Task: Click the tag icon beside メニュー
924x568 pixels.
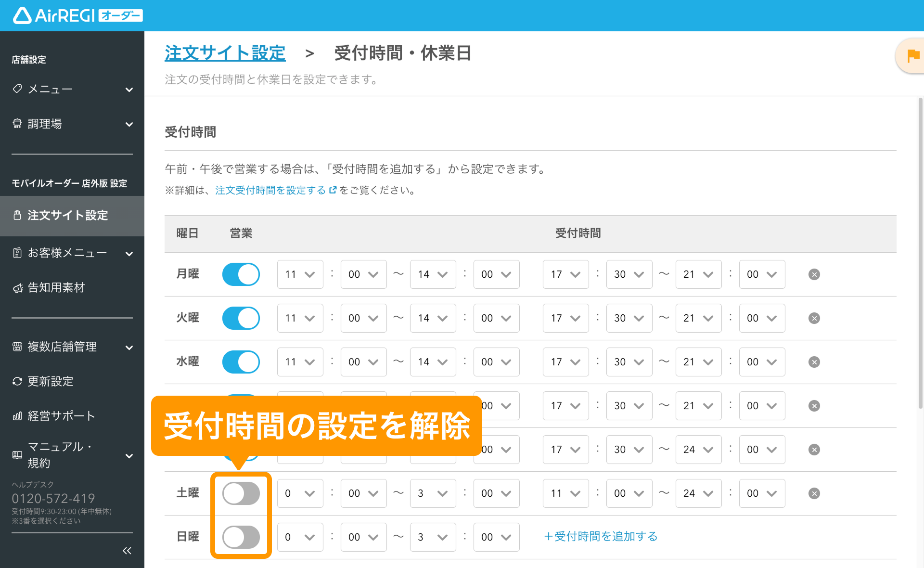Action: point(17,89)
